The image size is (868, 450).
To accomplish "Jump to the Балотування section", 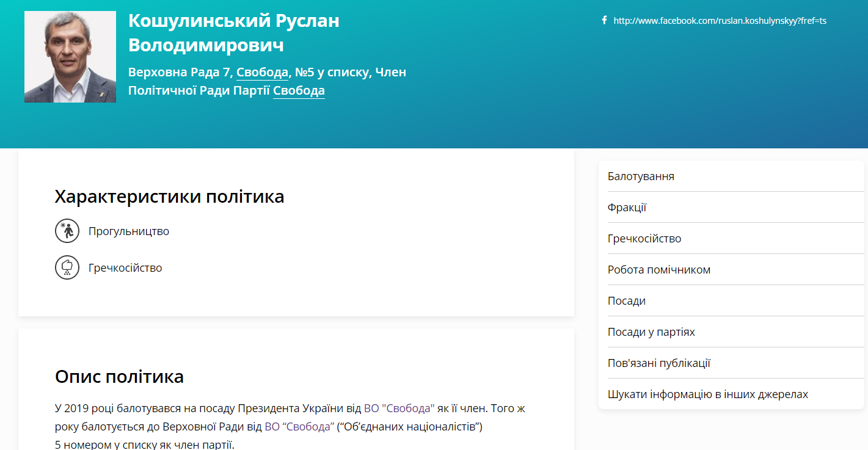I will coord(731,176).
